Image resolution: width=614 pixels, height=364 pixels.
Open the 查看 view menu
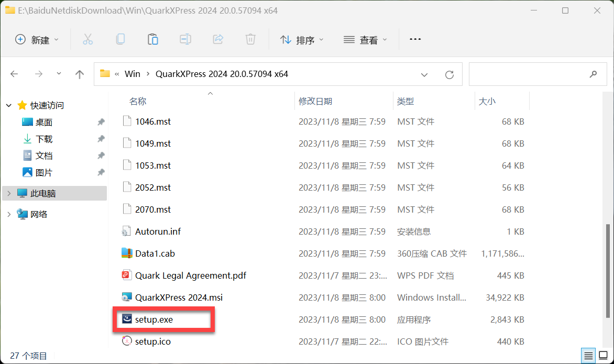tap(365, 40)
